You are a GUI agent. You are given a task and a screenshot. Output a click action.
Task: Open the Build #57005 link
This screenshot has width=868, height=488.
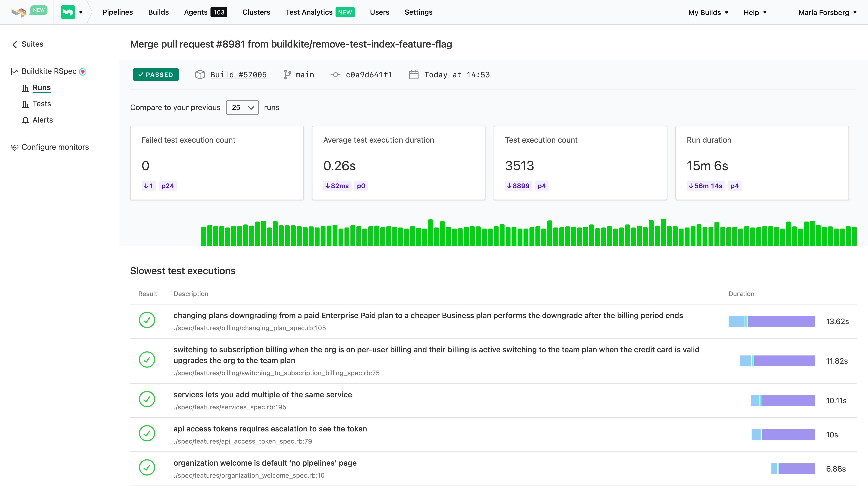[x=238, y=74]
